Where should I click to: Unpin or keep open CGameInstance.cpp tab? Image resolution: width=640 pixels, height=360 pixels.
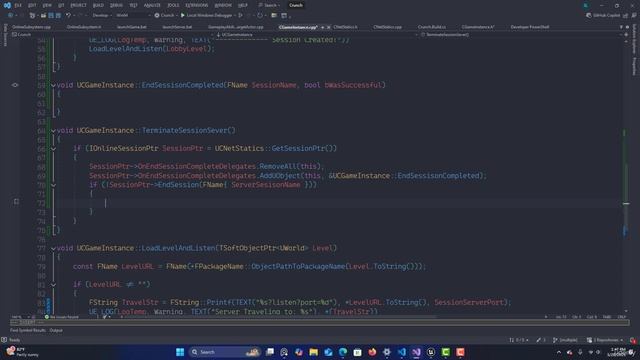pos(322,27)
